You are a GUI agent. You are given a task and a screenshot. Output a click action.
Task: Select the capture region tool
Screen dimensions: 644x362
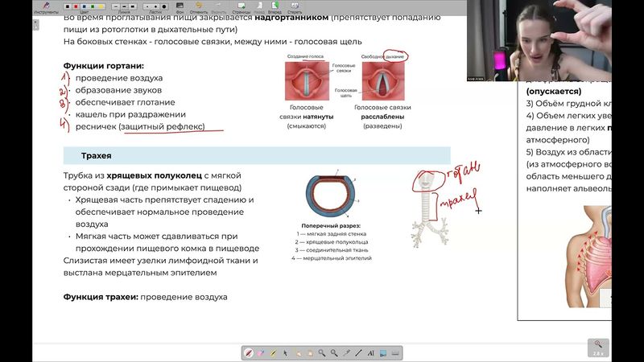tap(383, 353)
